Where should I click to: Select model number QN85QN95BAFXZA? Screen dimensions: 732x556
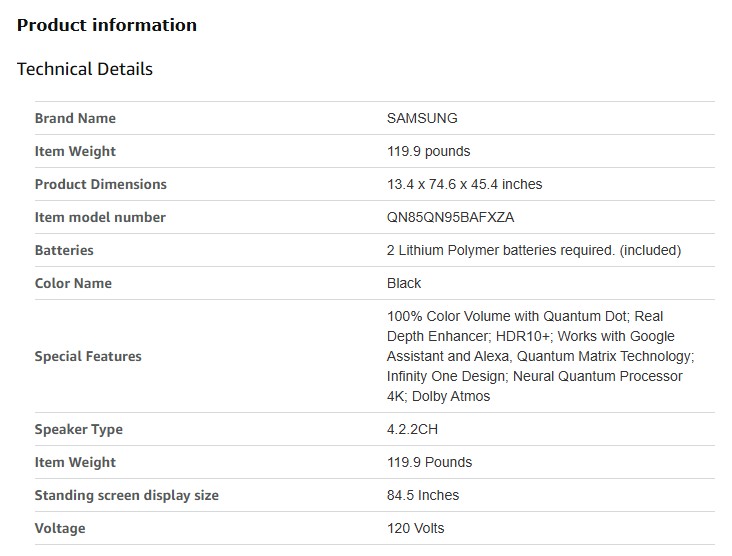click(x=450, y=217)
